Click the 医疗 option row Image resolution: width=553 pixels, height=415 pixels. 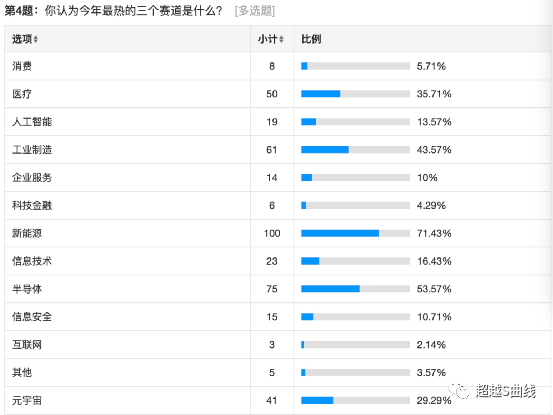tap(277, 94)
